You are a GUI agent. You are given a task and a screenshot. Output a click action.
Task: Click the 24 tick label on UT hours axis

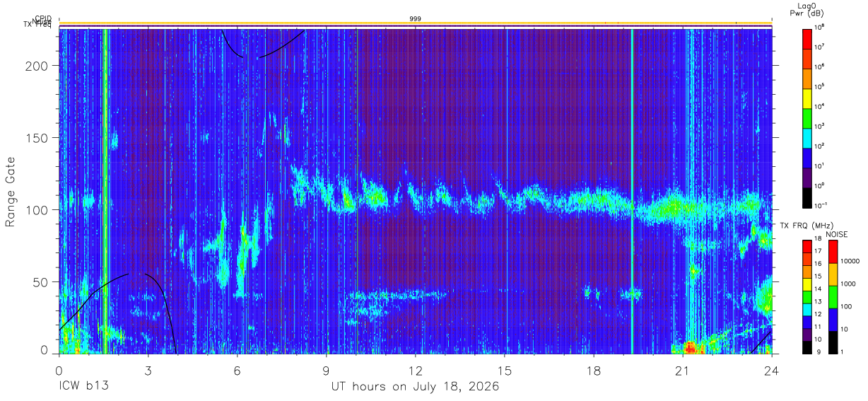click(771, 369)
